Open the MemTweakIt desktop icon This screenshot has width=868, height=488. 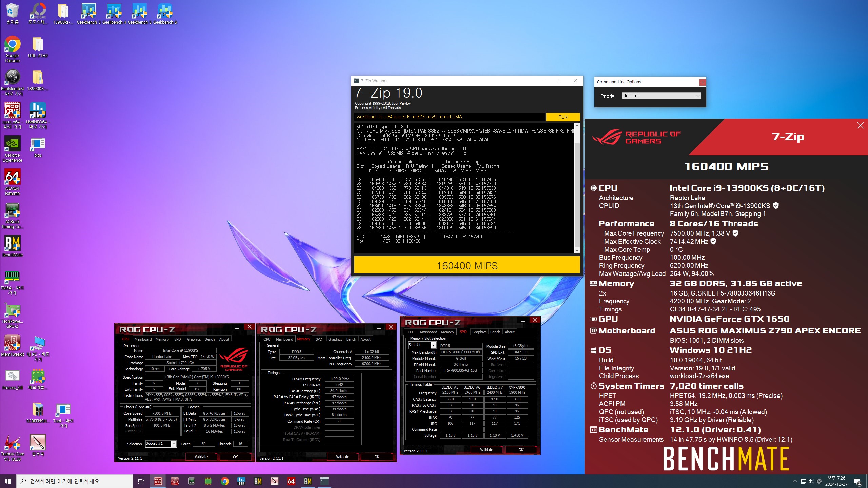(x=13, y=346)
